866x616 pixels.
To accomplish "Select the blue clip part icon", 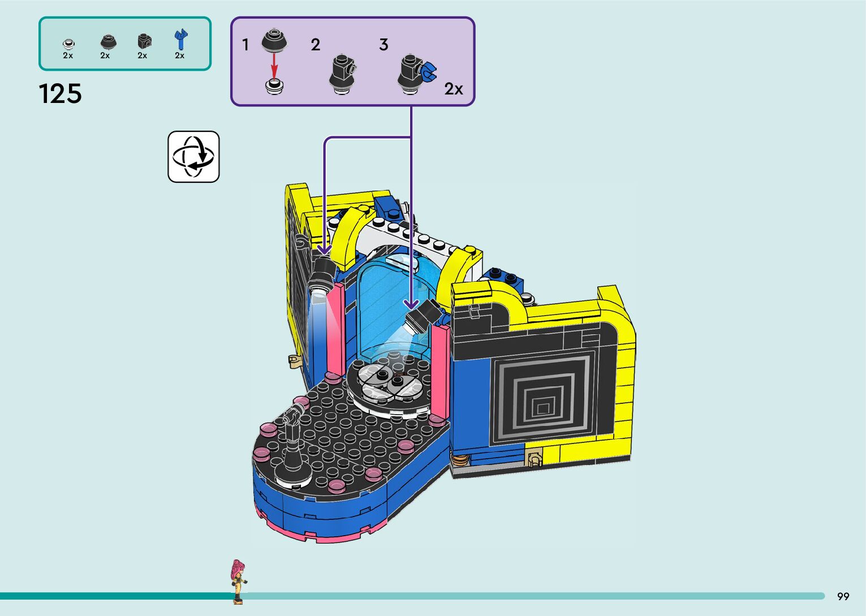I will click(x=180, y=40).
